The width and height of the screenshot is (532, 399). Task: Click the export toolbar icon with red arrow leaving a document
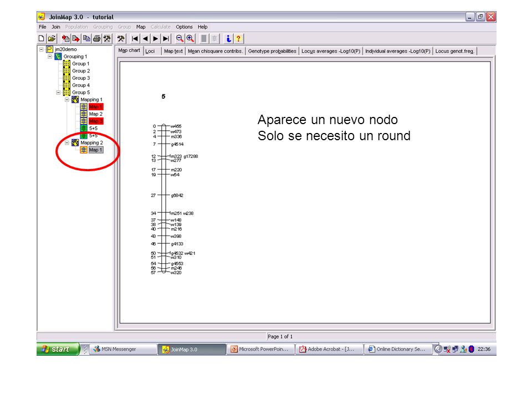(76, 39)
